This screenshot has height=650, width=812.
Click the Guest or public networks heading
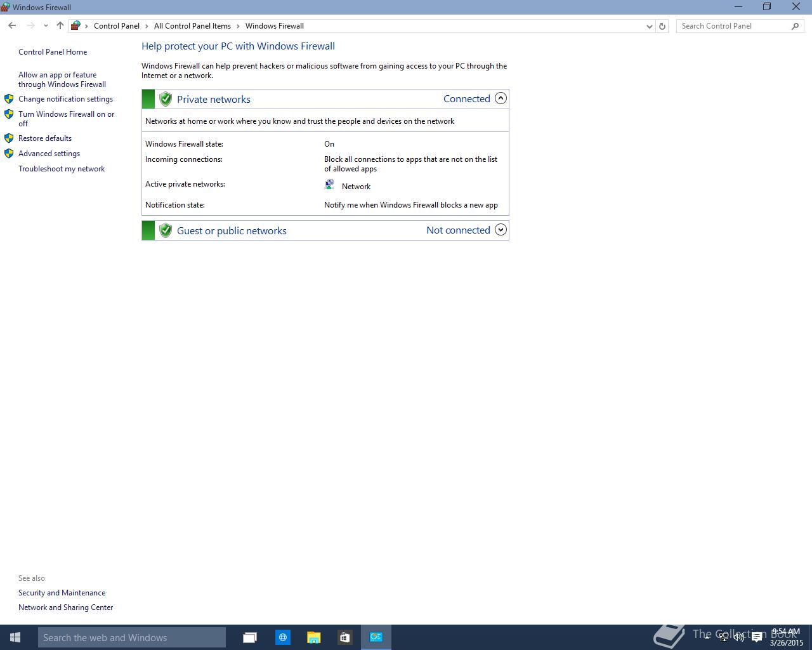pos(232,230)
